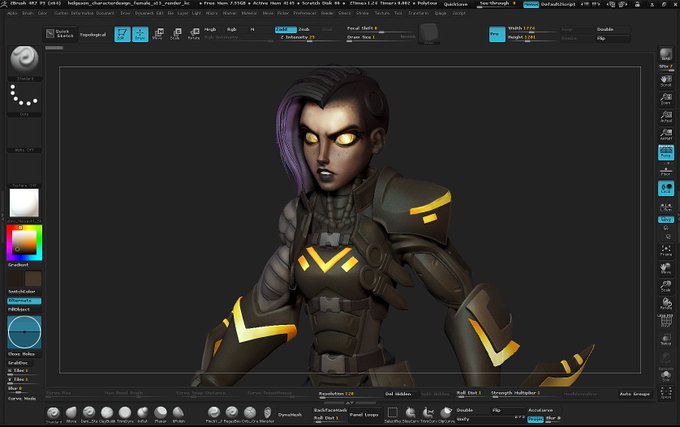
Task: Click the Scroll icon in right shelf
Action: coord(666,81)
